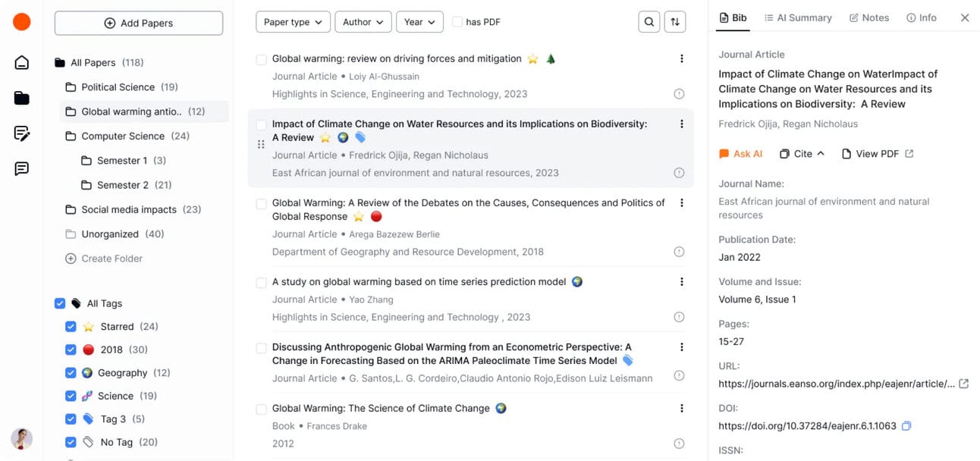Uncheck the Geography tag checkbox
Image resolution: width=980 pixels, height=461 pixels.
click(71, 373)
